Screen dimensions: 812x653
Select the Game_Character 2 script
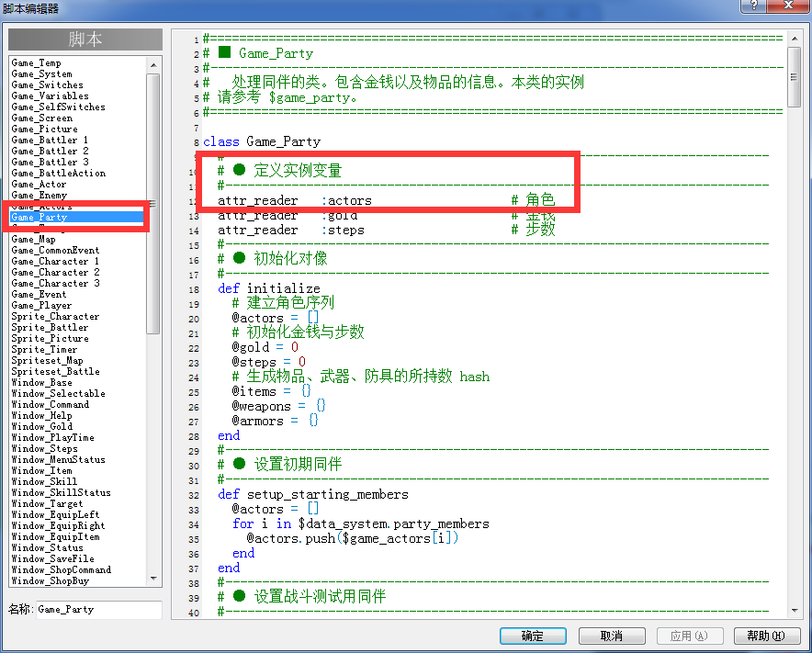coord(55,273)
